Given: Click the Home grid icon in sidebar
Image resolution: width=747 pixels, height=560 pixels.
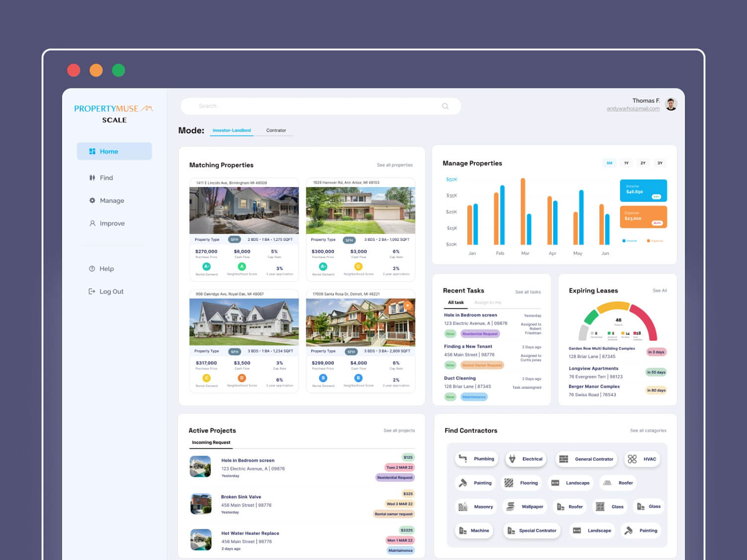Looking at the screenshot, I should (x=92, y=151).
